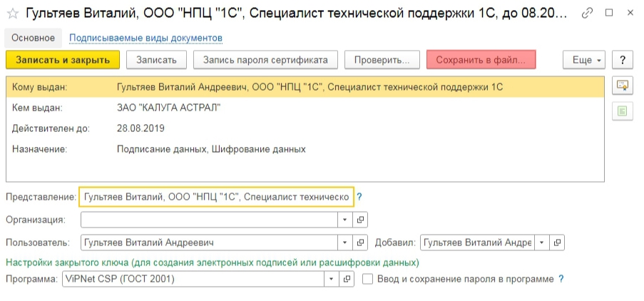Expand the Программа dropdown list

click(x=332, y=279)
